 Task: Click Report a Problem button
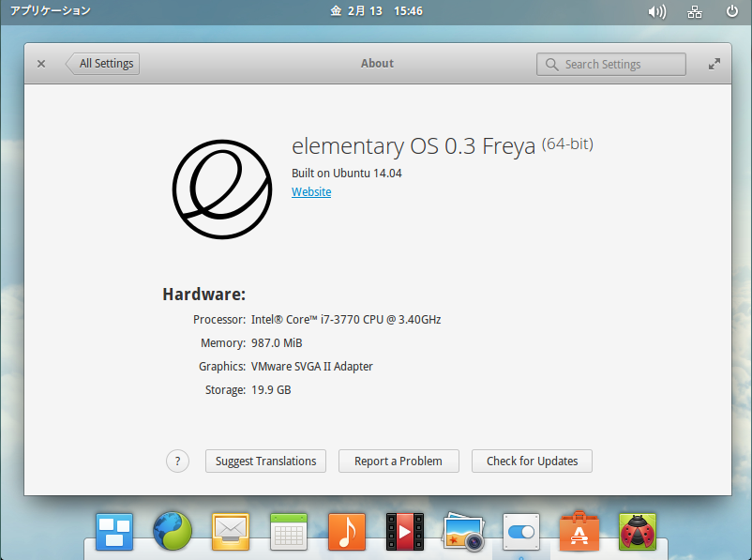(x=399, y=462)
